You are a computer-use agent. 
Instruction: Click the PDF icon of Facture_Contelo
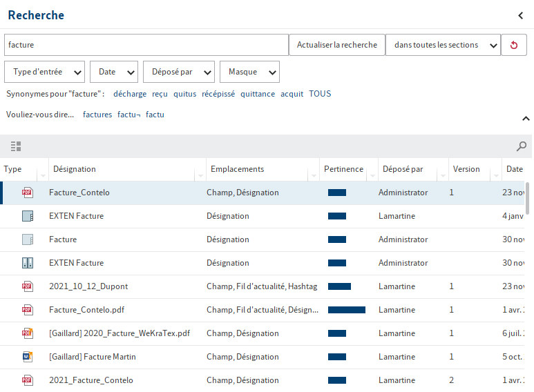tap(27, 193)
